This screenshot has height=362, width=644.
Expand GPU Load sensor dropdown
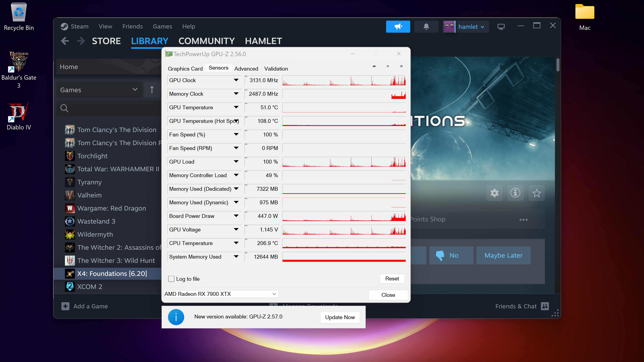pos(236,162)
